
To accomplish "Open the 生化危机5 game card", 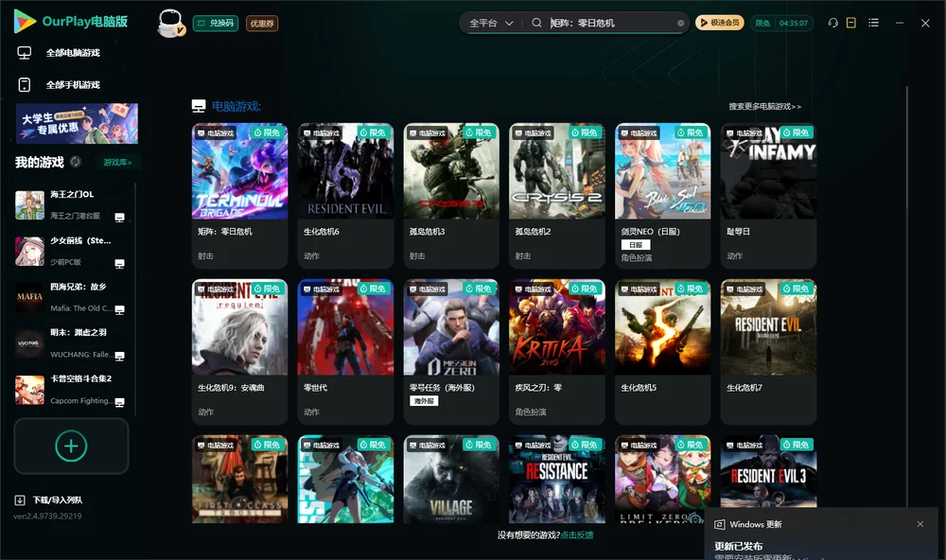I will coord(662,352).
